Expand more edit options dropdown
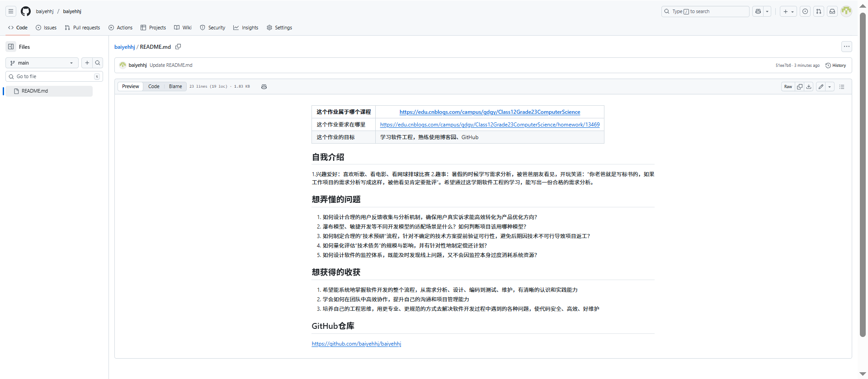Screen dimensions: 868x379 tap(830, 87)
